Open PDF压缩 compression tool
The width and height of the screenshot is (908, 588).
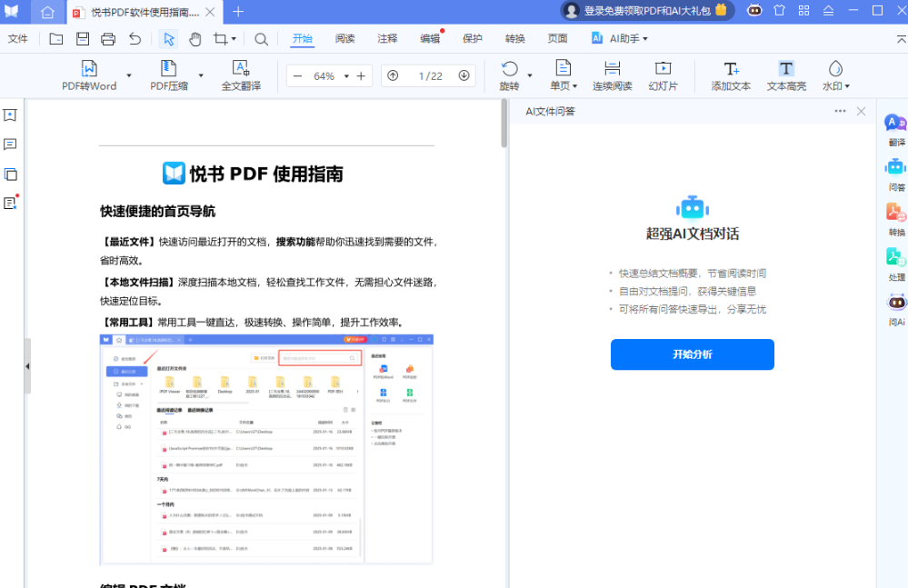click(x=169, y=75)
